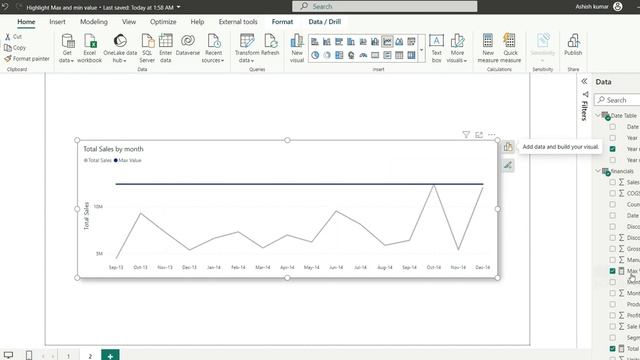
Task: Activate the Format painter
Action: pyautogui.click(x=27, y=59)
